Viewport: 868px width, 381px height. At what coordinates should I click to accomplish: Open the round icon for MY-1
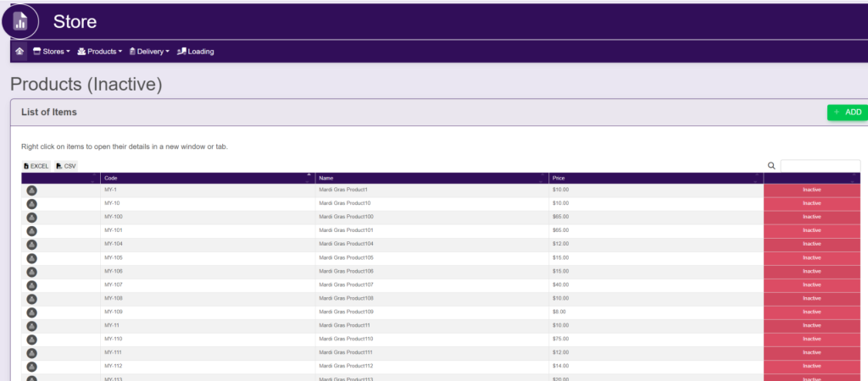tap(31, 190)
